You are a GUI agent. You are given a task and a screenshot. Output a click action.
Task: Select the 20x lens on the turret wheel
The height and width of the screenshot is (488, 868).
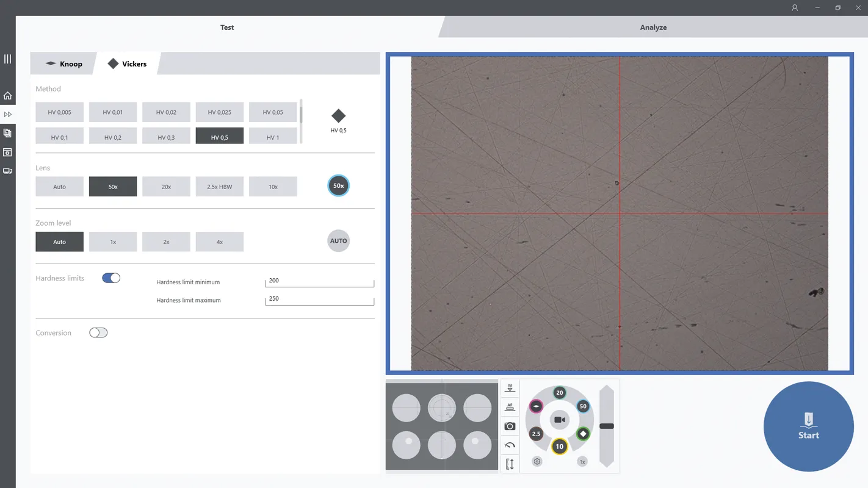559,393
